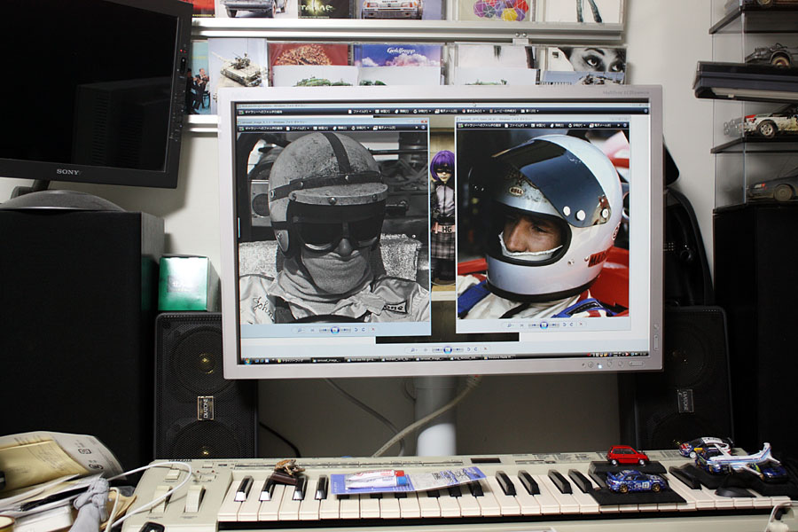
Task: Go to next photo in the back window
Action: 458,349
